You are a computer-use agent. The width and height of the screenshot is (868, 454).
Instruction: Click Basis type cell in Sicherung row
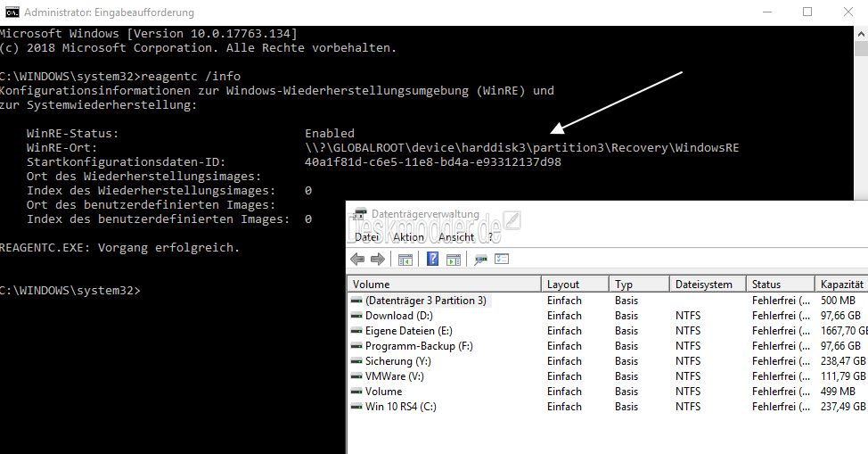(x=626, y=361)
